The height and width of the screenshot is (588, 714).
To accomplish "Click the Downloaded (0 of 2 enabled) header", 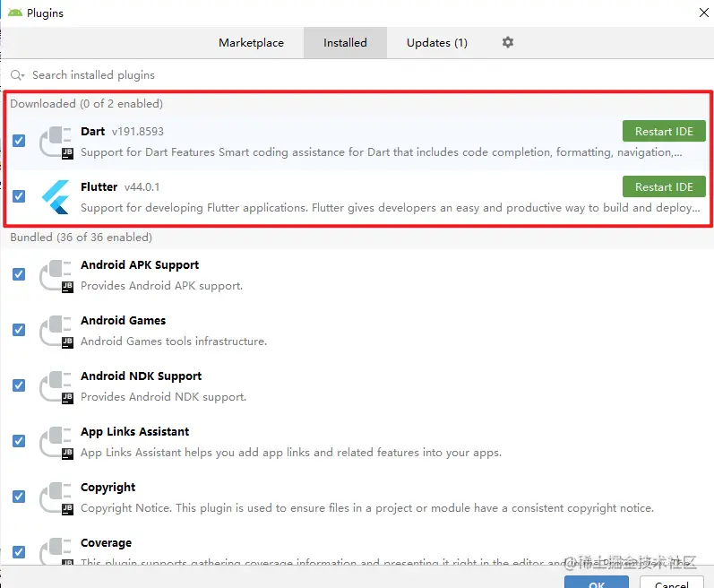I will click(87, 104).
